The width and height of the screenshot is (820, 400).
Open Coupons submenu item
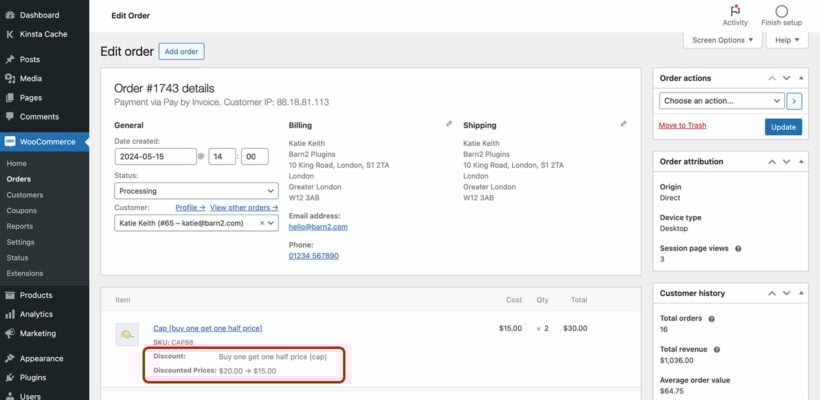[x=21, y=211]
